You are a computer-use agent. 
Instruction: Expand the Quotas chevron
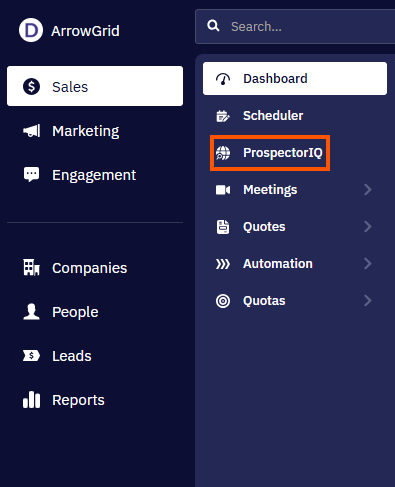click(368, 301)
